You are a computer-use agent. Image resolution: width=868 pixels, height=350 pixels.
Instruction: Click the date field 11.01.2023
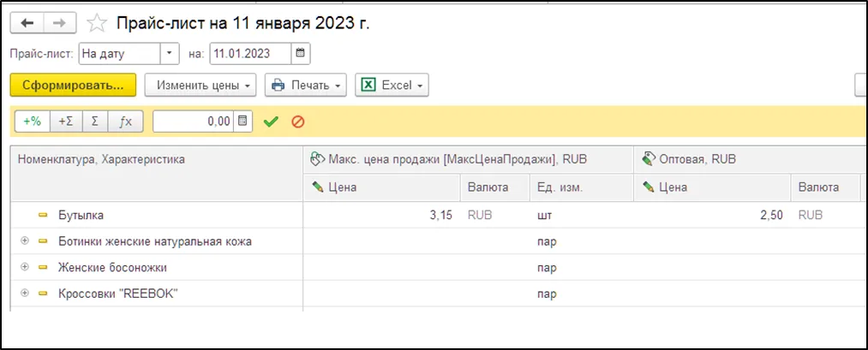[x=248, y=54]
